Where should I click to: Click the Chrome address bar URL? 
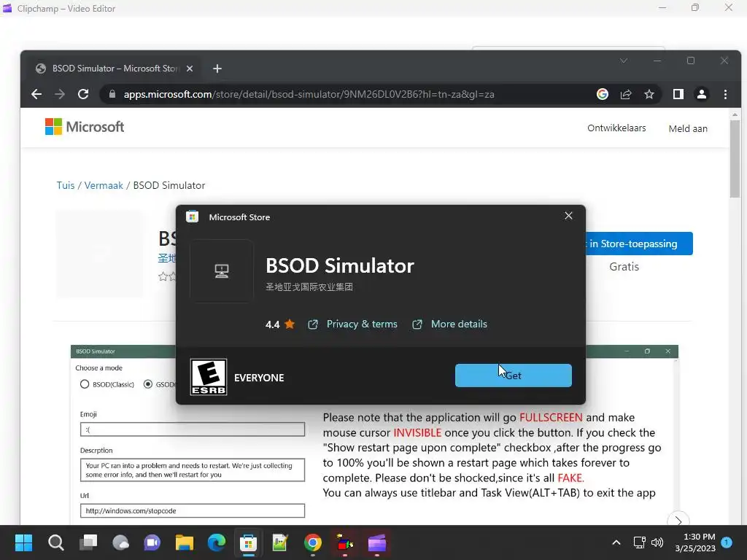(x=309, y=94)
